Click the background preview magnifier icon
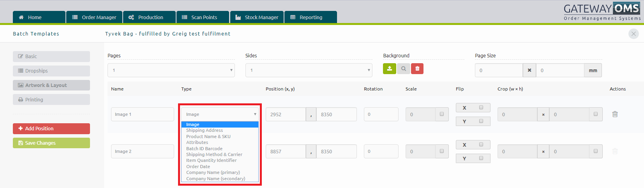The image size is (644, 188). [404, 69]
